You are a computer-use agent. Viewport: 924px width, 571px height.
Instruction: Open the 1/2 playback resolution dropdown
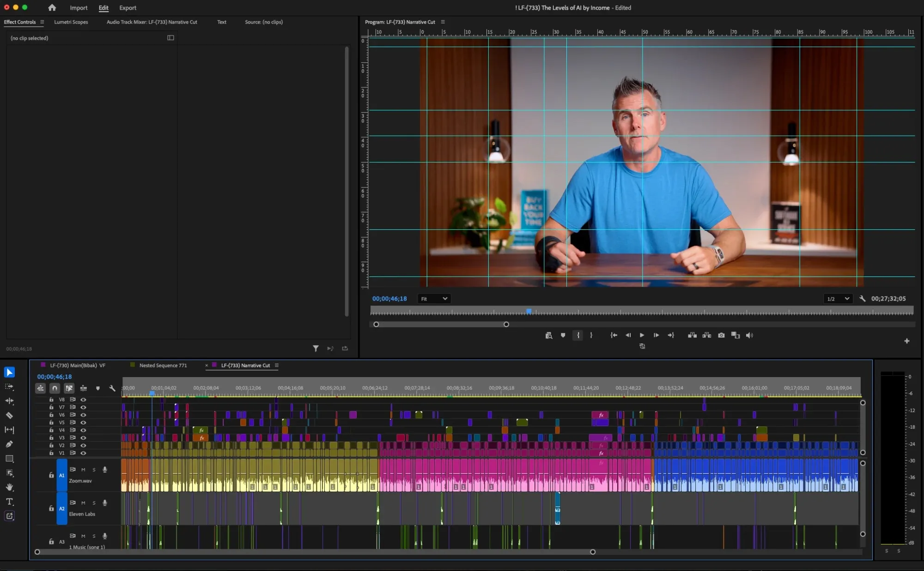coord(838,299)
